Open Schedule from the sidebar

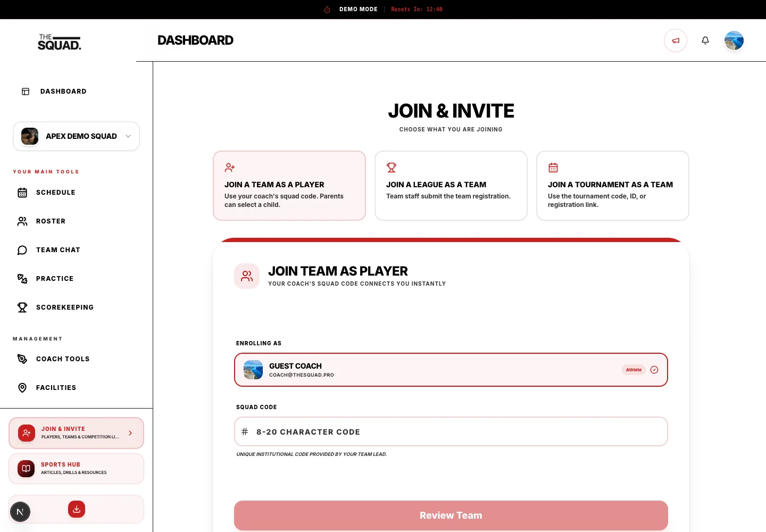click(76, 193)
